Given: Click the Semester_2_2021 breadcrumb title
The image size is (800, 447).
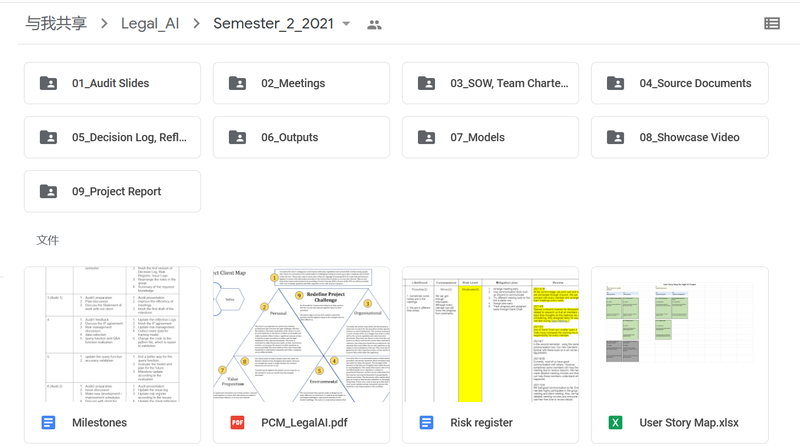Looking at the screenshot, I should (273, 23).
